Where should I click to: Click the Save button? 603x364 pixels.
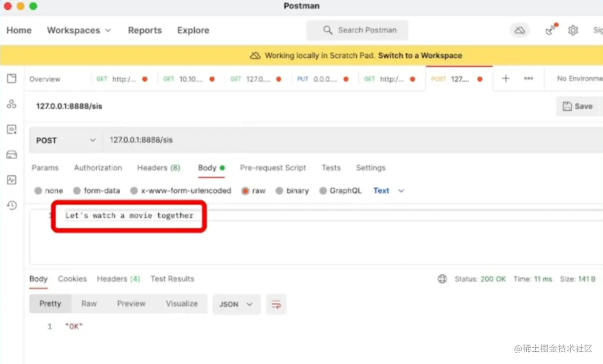coord(578,106)
